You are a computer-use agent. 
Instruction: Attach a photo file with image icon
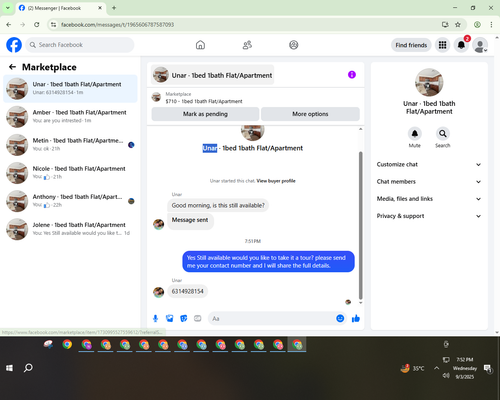[x=170, y=319]
